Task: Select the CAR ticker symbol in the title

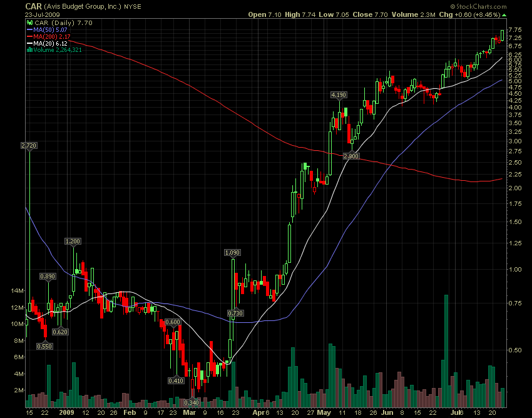Action: point(33,6)
